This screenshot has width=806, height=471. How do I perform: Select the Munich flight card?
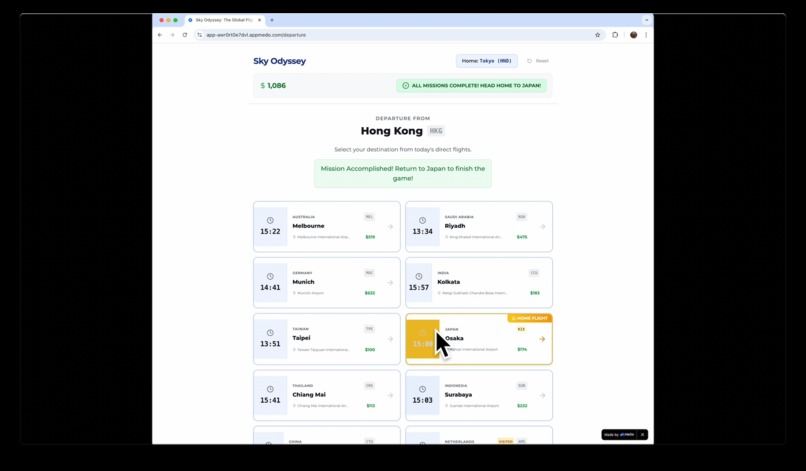(326, 282)
